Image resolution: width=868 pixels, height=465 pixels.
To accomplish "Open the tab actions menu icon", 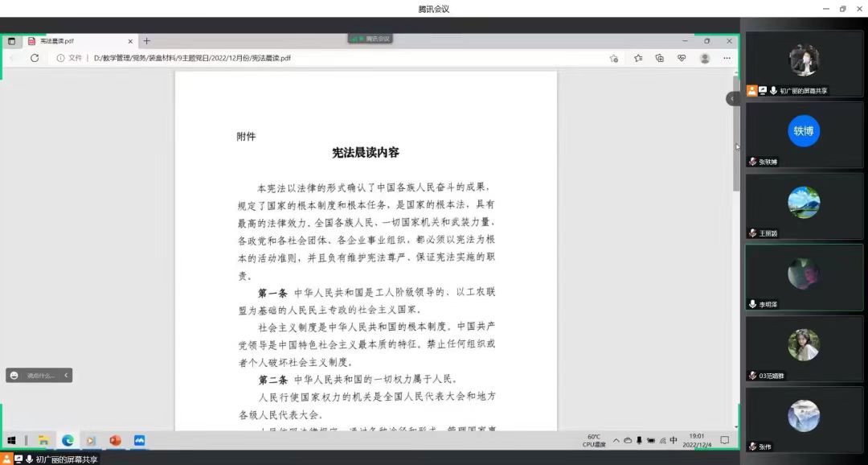I will click(11, 41).
